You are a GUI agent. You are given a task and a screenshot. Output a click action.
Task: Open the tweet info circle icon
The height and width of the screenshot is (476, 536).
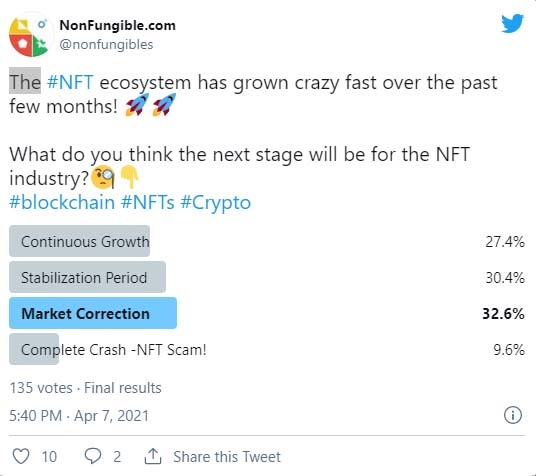pyautogui.click(x=513, y=415)
